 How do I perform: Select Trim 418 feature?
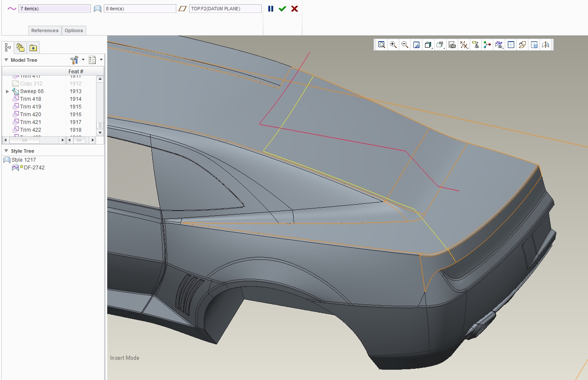[x=30, y=99]
